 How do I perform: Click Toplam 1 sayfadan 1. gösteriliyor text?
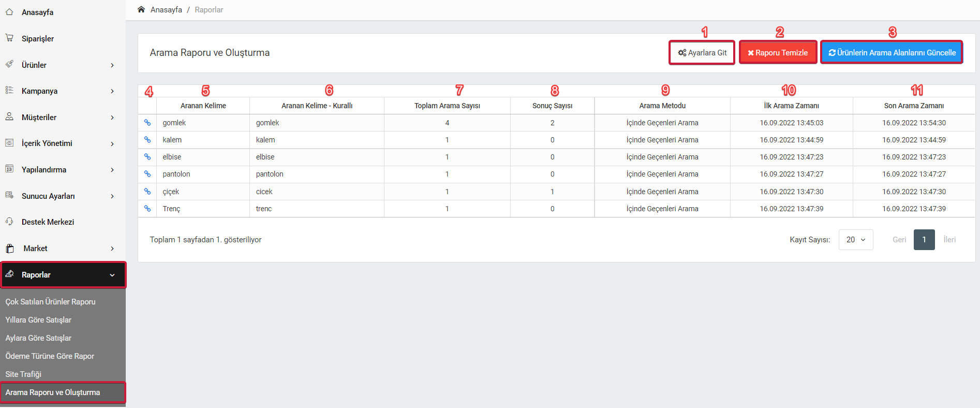pyautogui.click(x=205, y=239)
